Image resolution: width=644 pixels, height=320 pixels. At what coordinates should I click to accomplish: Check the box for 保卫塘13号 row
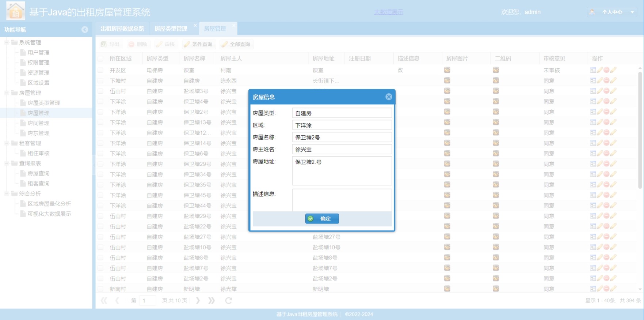pos(100,122)
